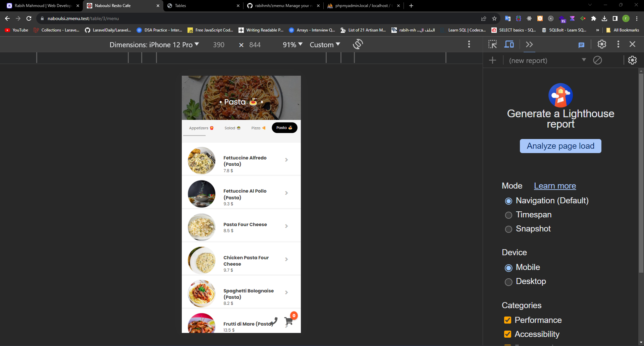644x346 pixels.
Task: Choose Desktop device radio
Action: [x=508, y=282]
